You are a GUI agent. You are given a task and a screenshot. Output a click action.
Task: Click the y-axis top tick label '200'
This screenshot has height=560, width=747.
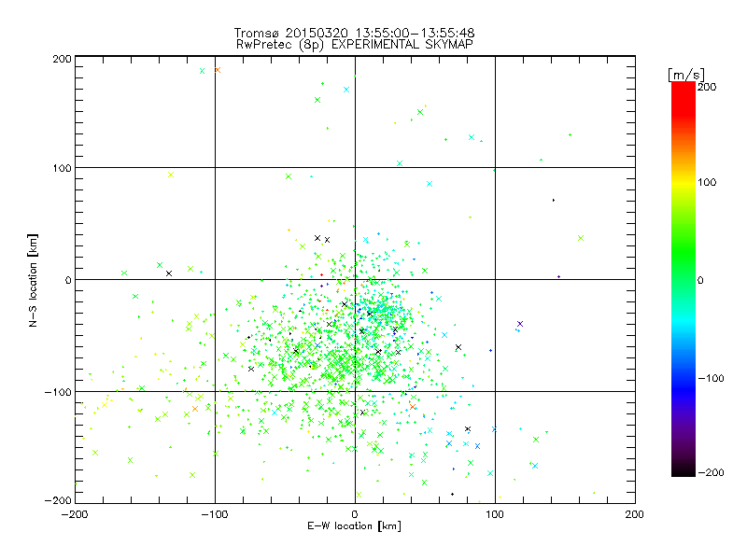[62, 60]
